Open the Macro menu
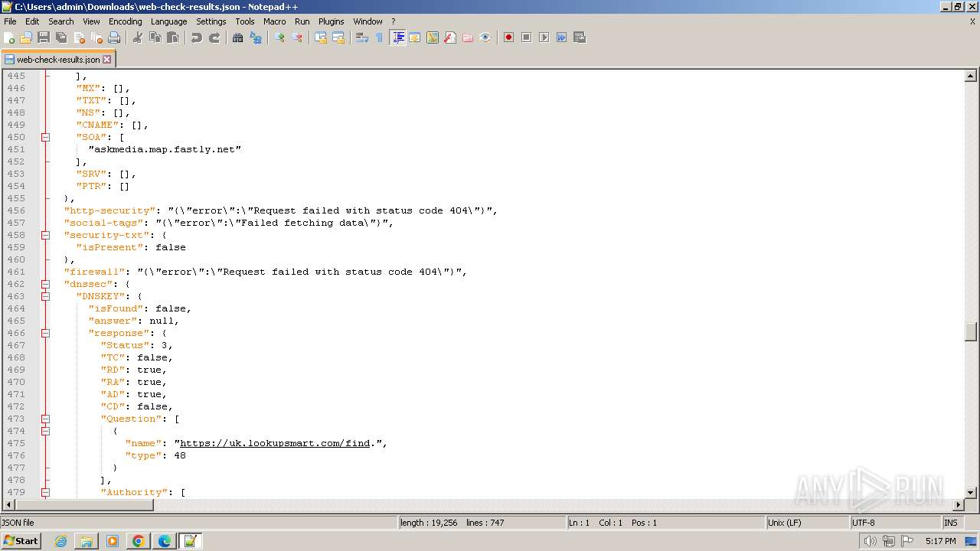This screenshot has height=551, width=980. pyautogui.click(x=274, y=21)
